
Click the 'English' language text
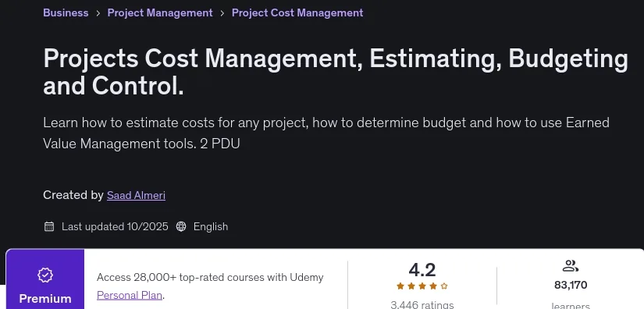211,226
